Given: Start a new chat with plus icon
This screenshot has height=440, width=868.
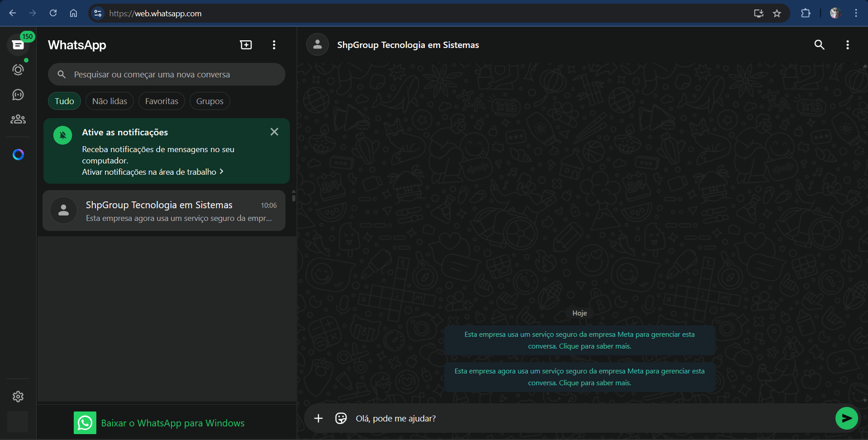Looking at the screenshot, I should tap(246, 45).
